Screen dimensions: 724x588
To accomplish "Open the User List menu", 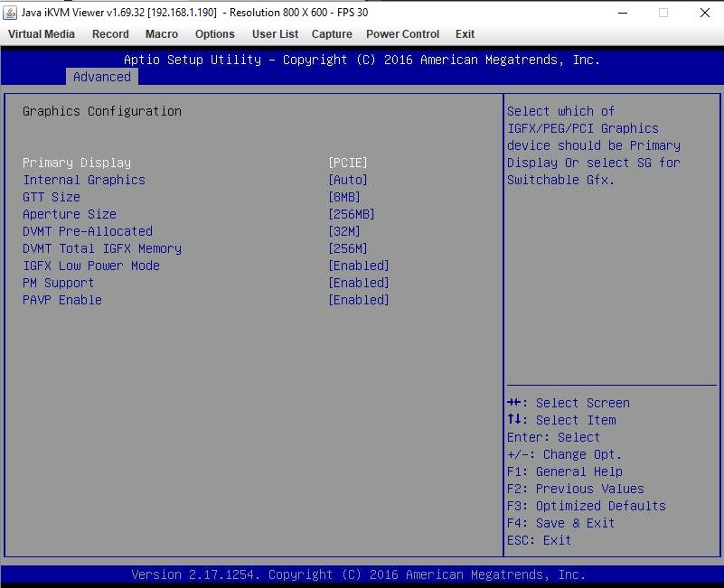I will tap(275, 34).
